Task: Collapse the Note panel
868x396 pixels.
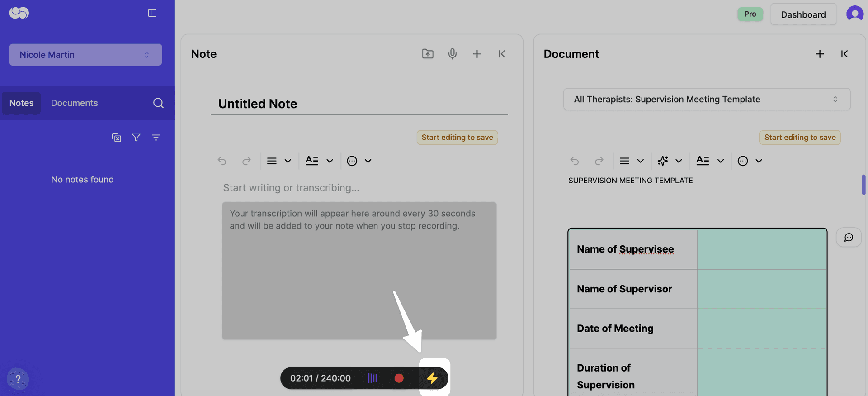Action: point(502,54)
